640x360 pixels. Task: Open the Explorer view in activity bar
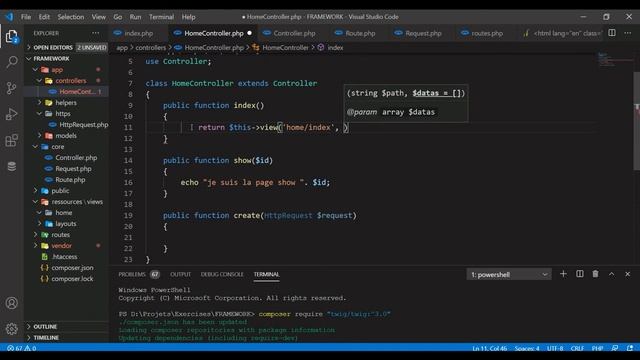pos(11,37)
